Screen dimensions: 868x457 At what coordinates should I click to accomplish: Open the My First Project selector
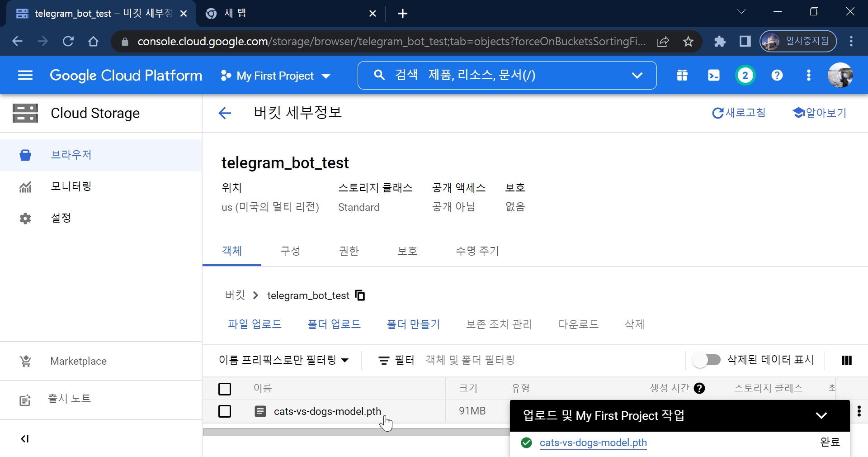276,76
